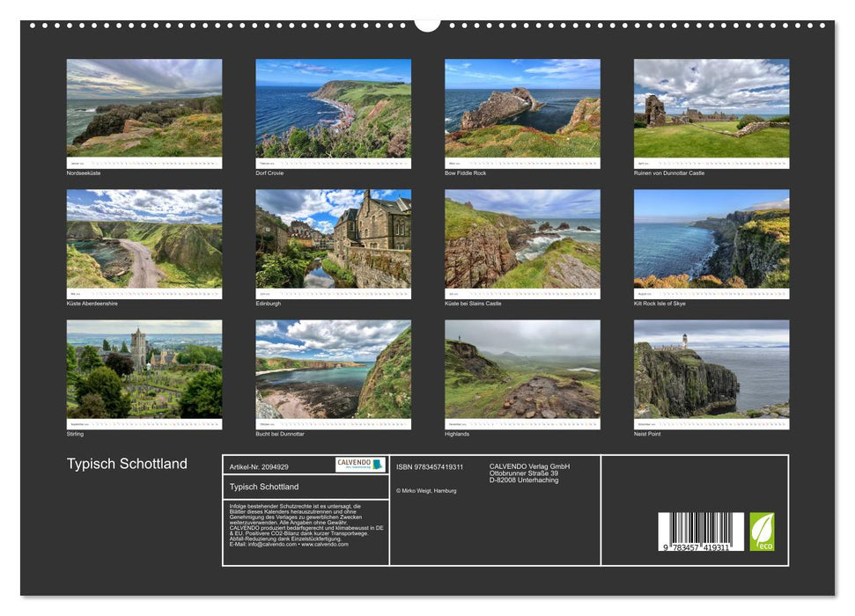The height and width of the screenshot is (616, 855).
Task: View the Ruinen von Dunnottar Castle image
Action: coord(711,110)
